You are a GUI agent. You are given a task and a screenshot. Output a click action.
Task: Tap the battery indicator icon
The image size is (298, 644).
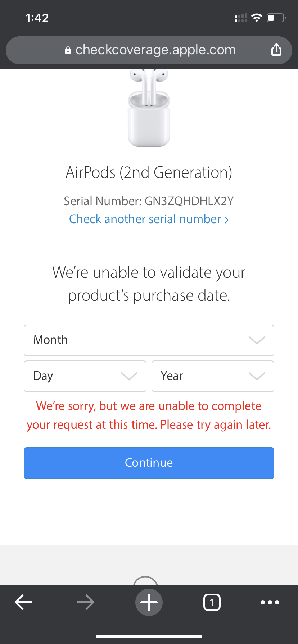pyautogui.click(x=276, y=18)
